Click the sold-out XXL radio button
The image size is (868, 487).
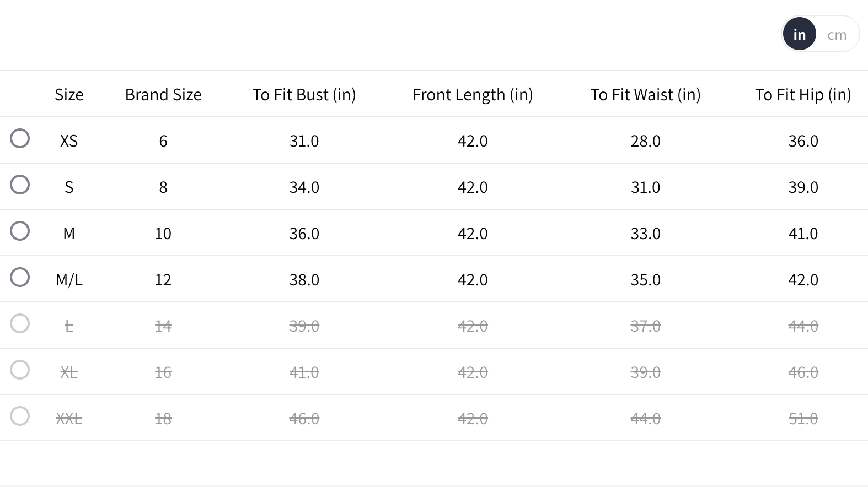pyautogui.click(x=20, y=416)
